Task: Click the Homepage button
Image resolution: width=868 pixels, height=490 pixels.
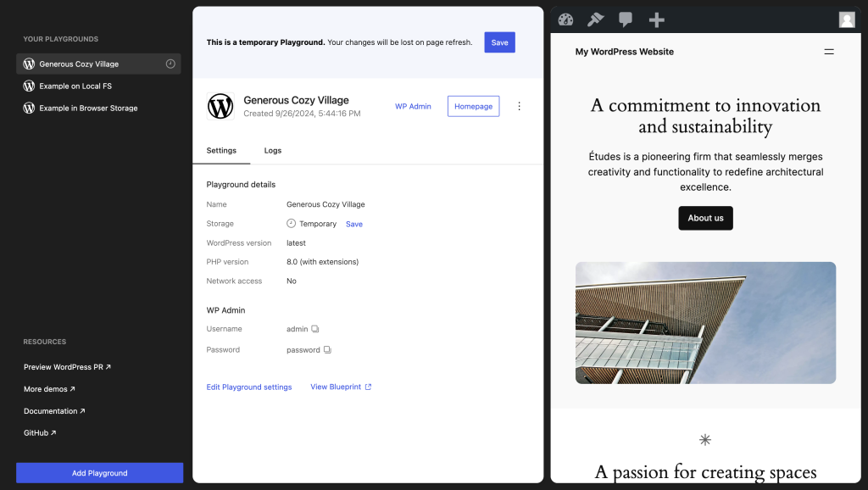Action: 473,106
